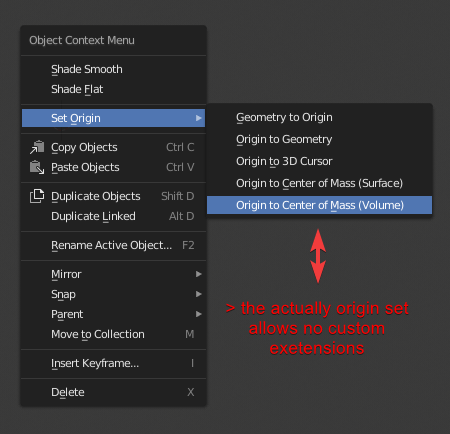Viewport: 450px width, 434px height.
Task: Select Origin to Geometry
Action: tap(319, 139)
